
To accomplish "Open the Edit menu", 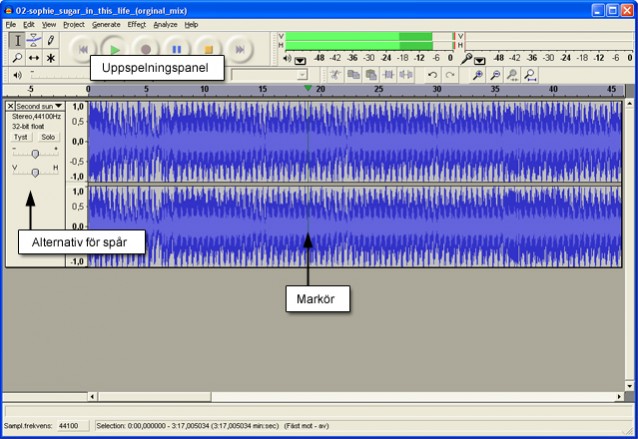I will (x=28, y=24).
